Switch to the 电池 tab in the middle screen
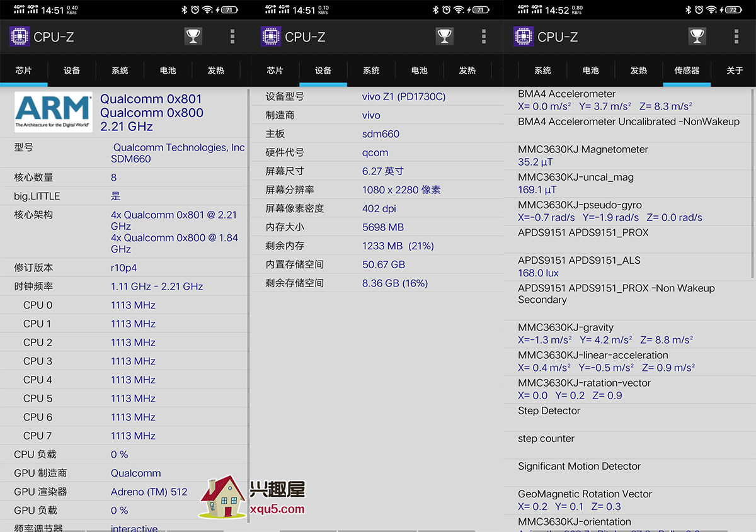Image resolution: width=756 pixels, height=532 pixels. (x=419, y=71)
